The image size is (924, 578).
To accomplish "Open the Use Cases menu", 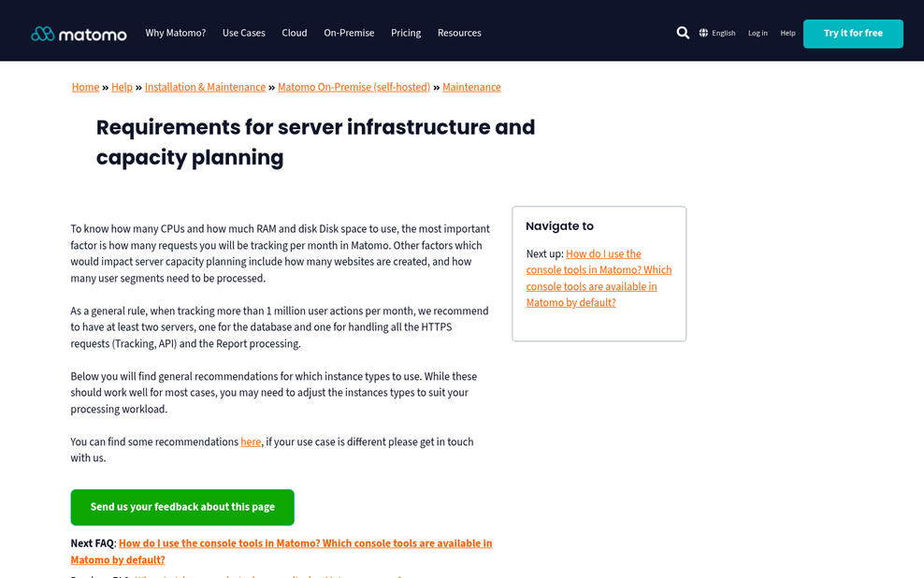I will [x=243, y=33].
